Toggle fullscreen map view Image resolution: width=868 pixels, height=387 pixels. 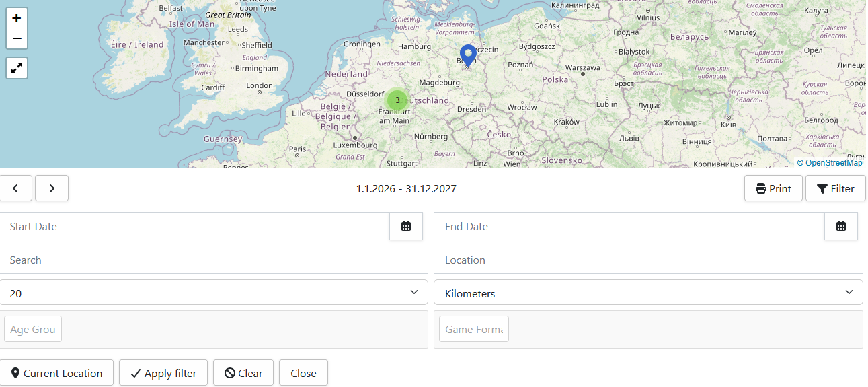click(x=17, y=68)
